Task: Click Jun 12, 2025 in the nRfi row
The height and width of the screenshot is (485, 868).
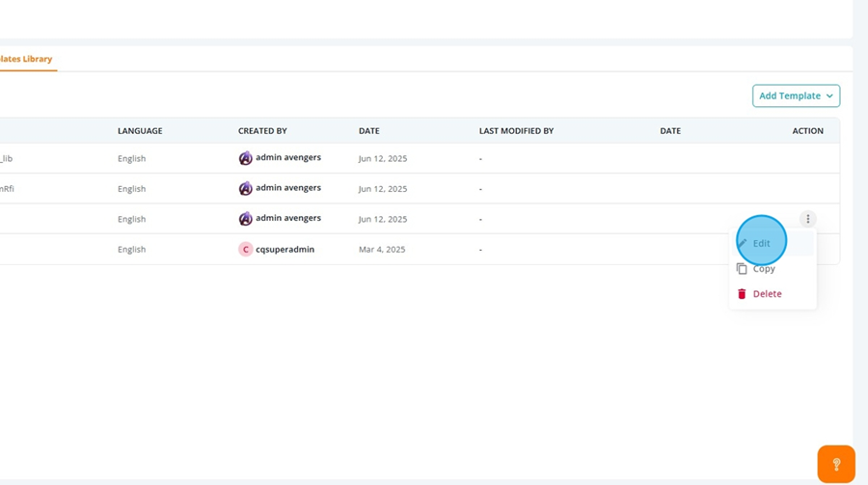Action: pos(383,189)
